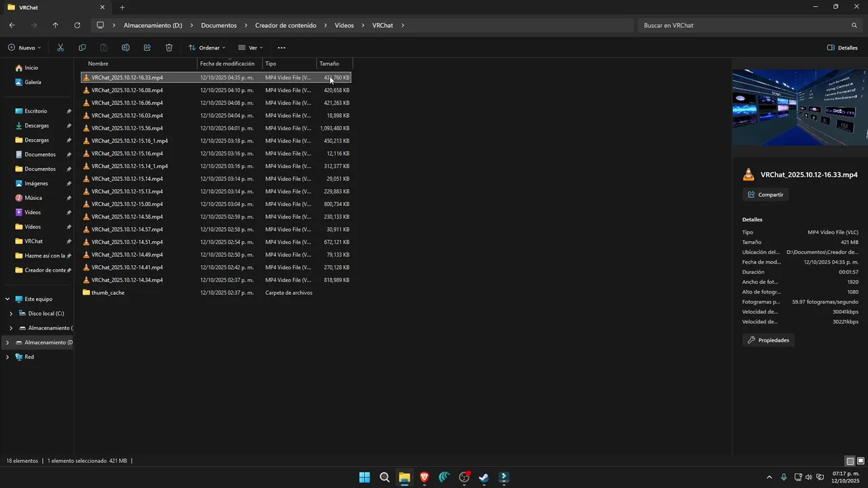Click the Cut scissors icon
868x488 pixels.
(60, 47)
